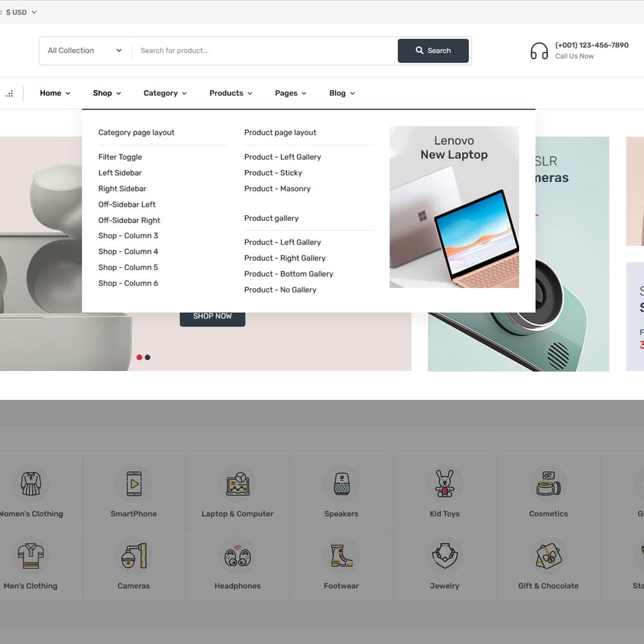Screen dimensions: 644x644
Task: Switch to the second slider dot
Action: [147, 357]
